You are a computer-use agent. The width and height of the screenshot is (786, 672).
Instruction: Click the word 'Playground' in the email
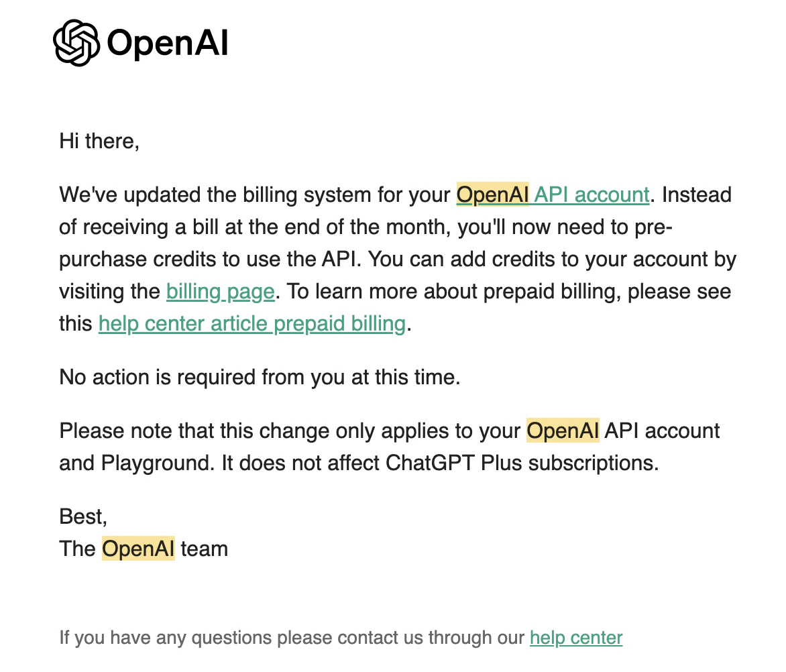pos(154,463)
